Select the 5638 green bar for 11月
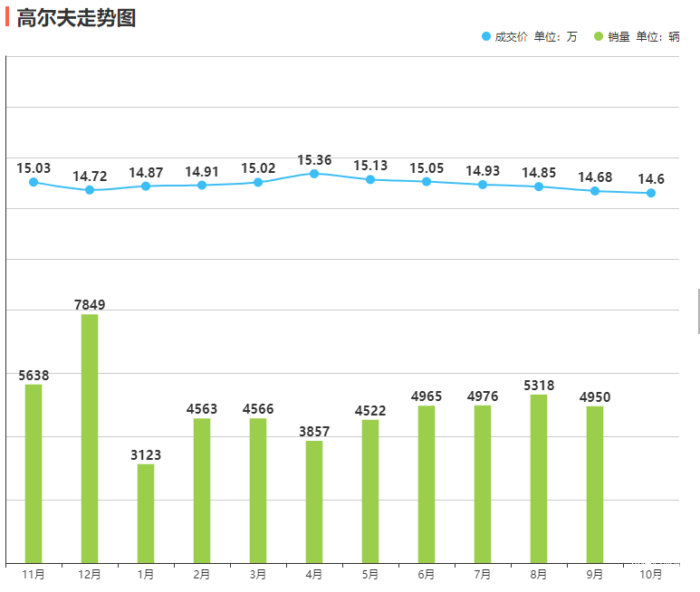The image size is (700, 592). point(34,473)
